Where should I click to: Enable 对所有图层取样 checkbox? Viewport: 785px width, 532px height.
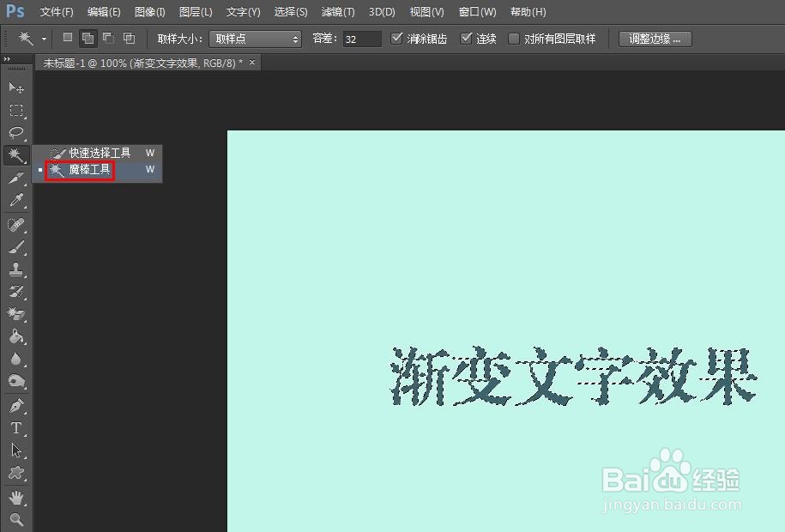[x=514, y=39]
